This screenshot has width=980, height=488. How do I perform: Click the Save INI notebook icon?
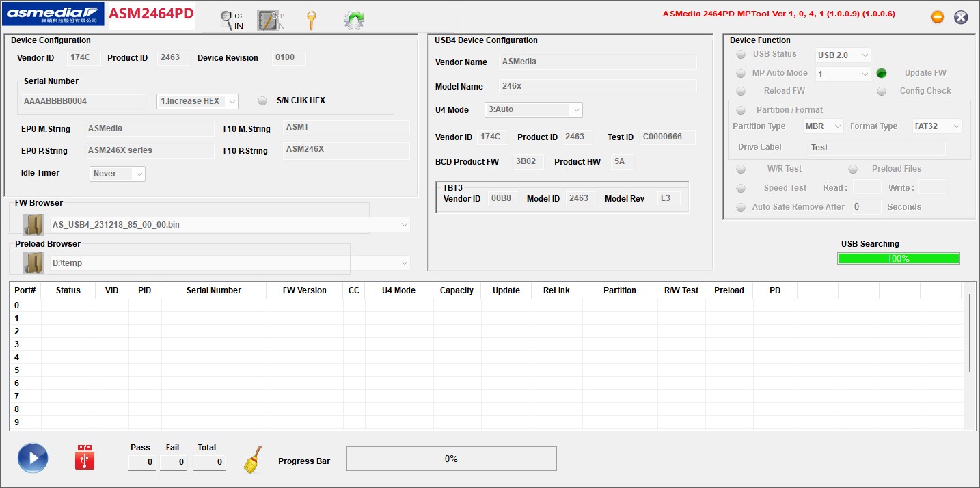269,21
